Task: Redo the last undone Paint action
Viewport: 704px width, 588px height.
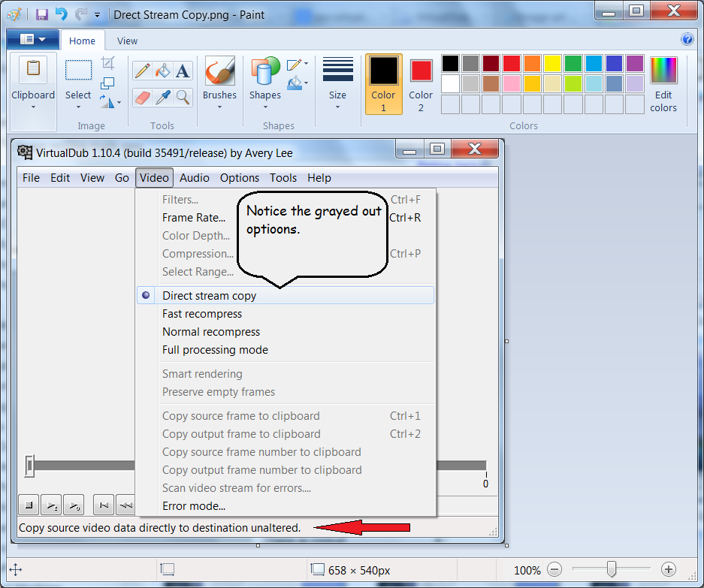Action: pyautogui.click(x=81, y=14)
